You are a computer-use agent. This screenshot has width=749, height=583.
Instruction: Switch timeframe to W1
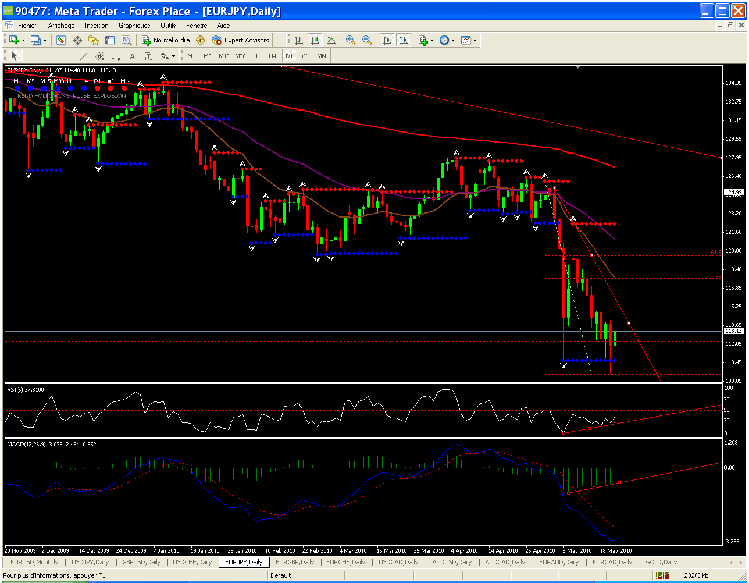(x=305, y=56)
